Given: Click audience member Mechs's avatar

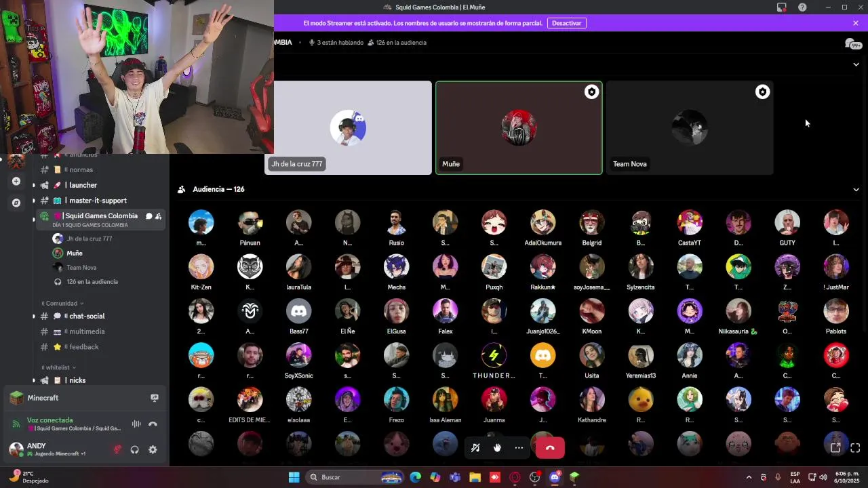Looking at the screenshot, I should pos(397,267).
